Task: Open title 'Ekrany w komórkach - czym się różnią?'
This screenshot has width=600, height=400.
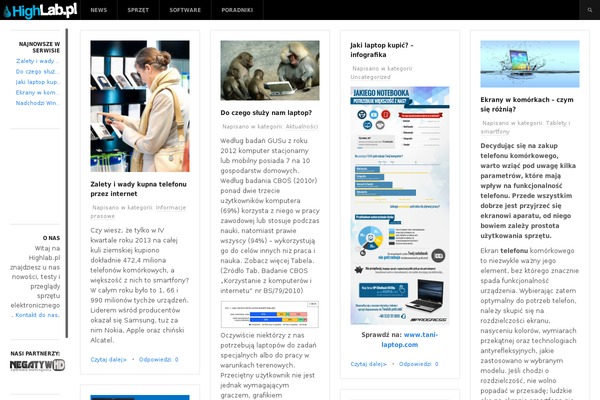Action: point(527,104)
